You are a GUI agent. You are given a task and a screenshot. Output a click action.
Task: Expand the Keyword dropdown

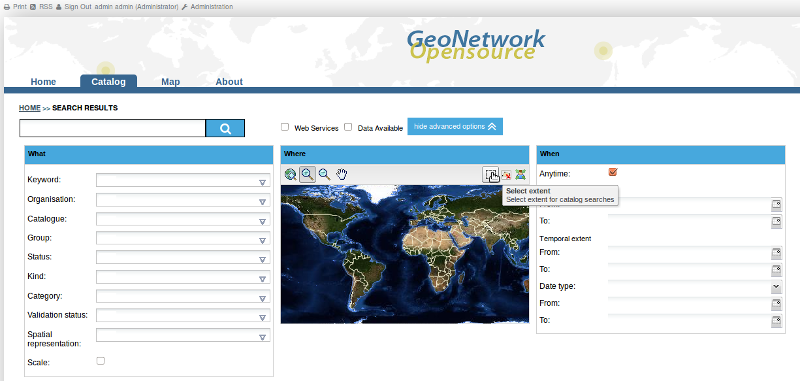click(262, 182)
